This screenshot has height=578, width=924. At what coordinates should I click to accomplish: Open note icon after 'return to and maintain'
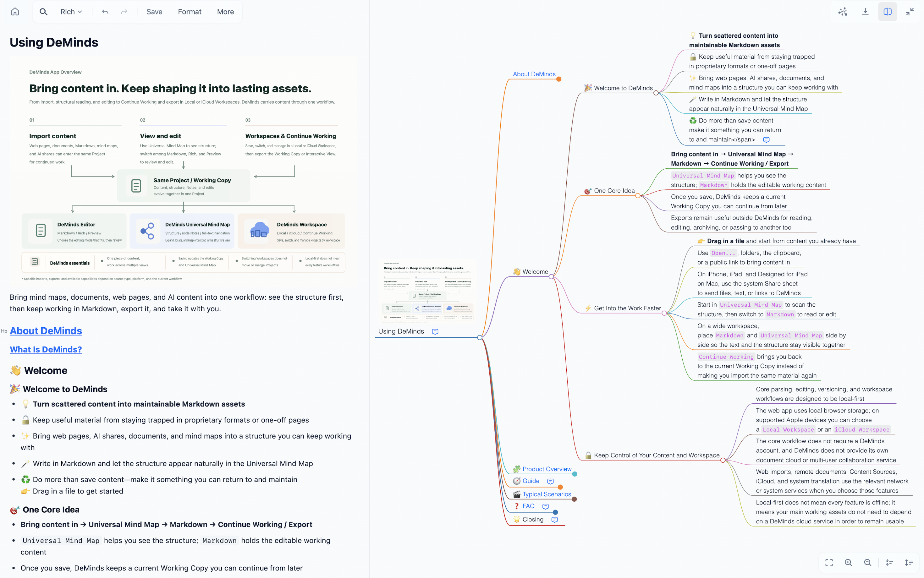point(766,140)
